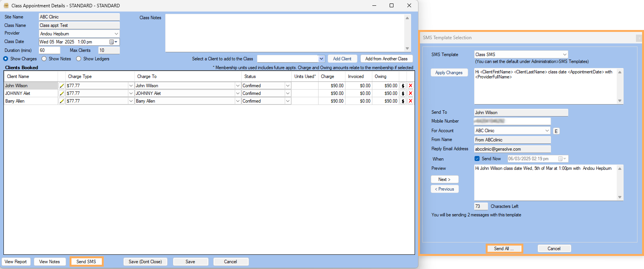Select the Show Notes radio button
The image size is (644, 269).
click(44, 59)
